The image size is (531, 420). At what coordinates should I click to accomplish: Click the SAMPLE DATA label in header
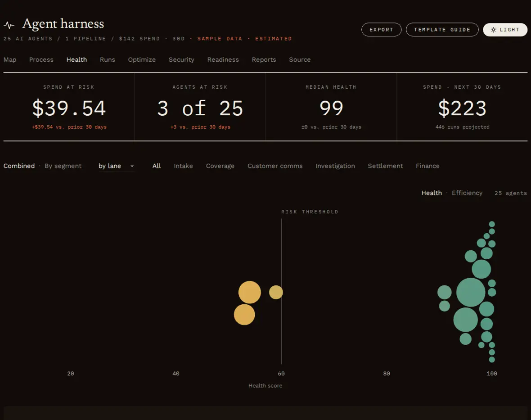[x=220, y=39]
